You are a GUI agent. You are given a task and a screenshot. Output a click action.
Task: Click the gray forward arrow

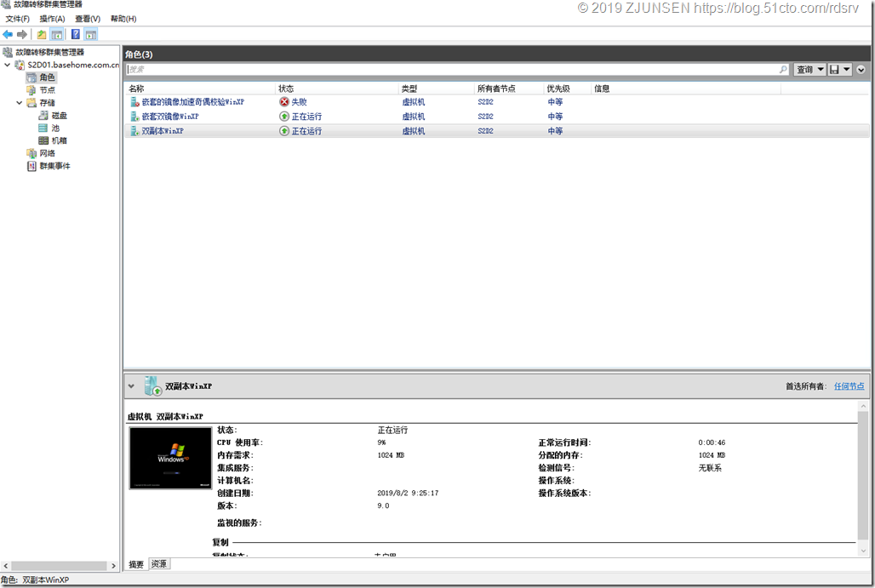(x=22, y=35)
